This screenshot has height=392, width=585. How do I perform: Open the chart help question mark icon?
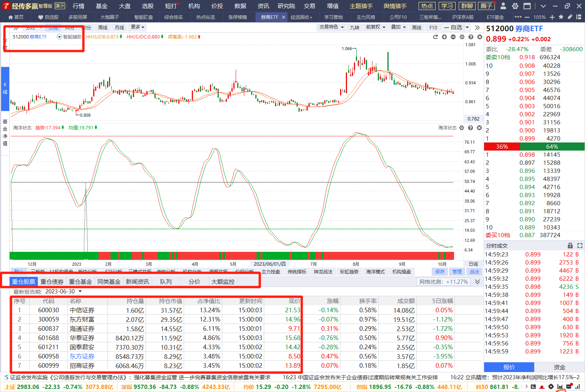pos(471,37)
